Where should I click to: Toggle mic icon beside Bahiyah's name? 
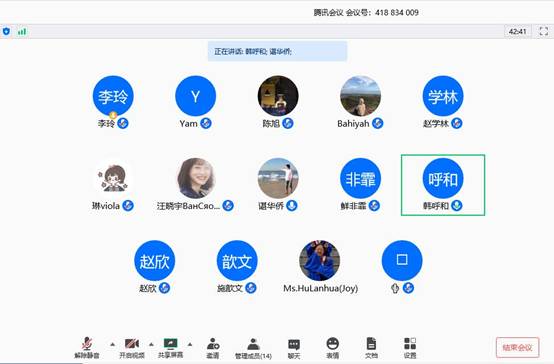[x=378, y=123]
